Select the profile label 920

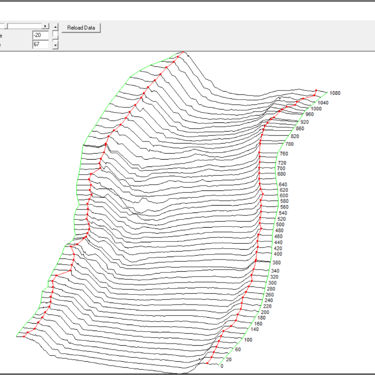pos(305,122)
